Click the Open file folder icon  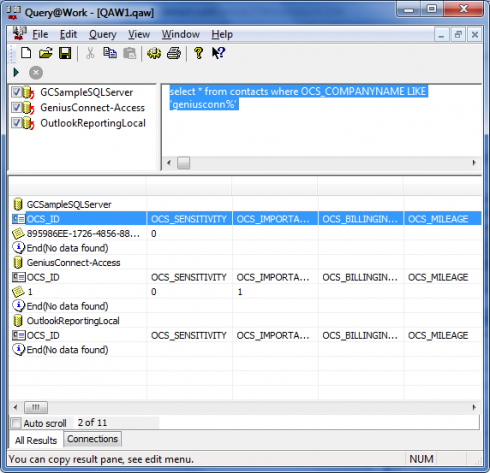(46, 53)
